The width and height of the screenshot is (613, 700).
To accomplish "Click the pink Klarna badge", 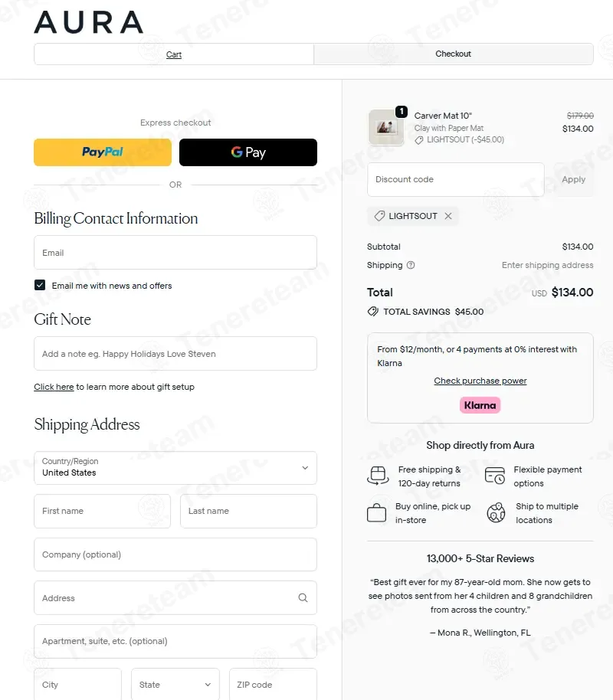I will [480, 405].
